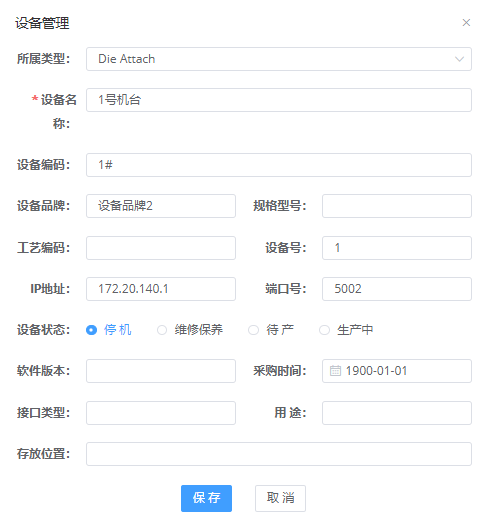Open the 采购时间 date picker field
Image resolution: width=483 pixels, height=532 pixels.
coord(397,371)
